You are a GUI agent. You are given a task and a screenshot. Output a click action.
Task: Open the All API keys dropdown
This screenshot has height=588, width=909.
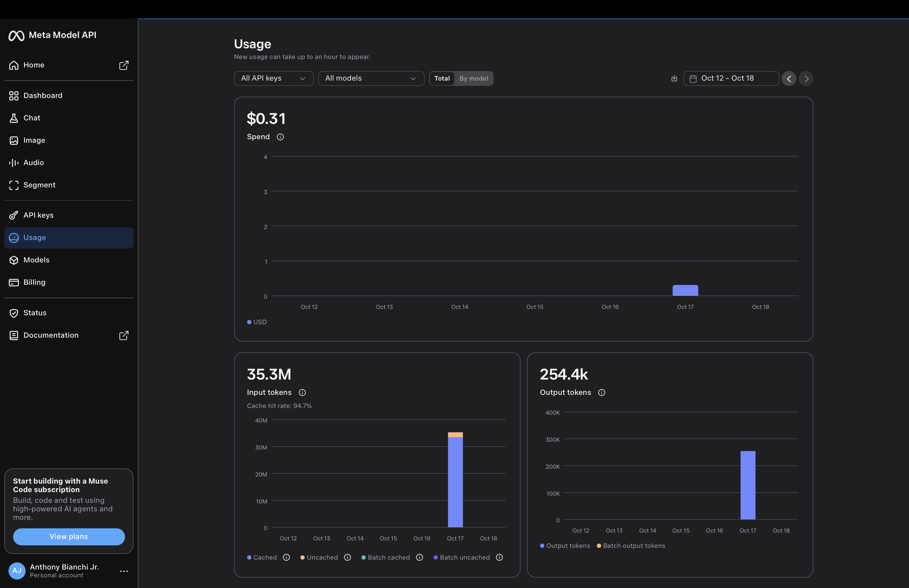point(274,78)
